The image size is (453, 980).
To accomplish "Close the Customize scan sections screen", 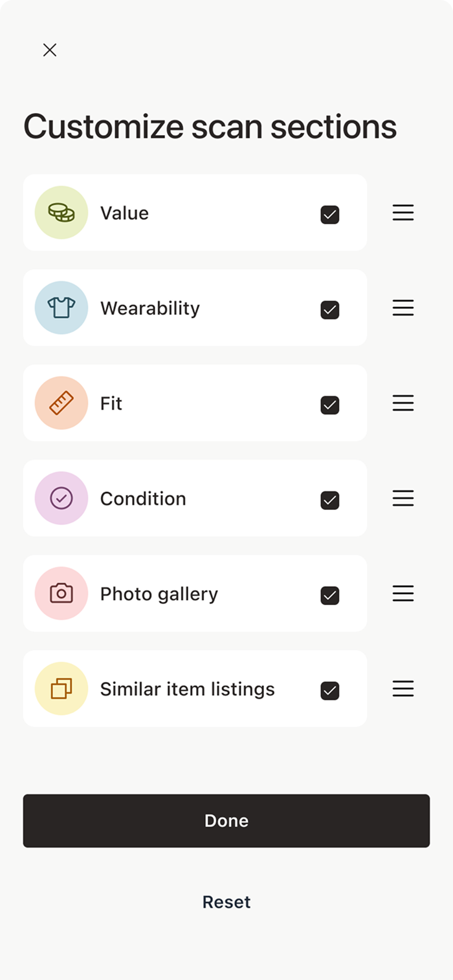I will (50, 50).
